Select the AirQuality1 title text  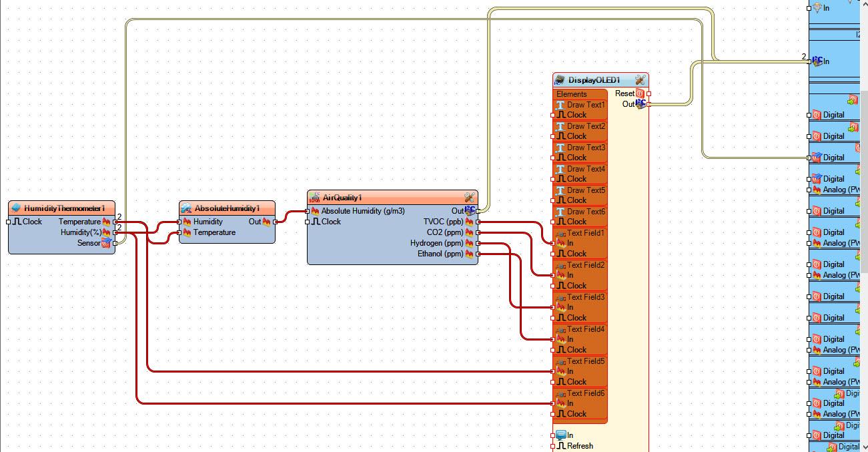point(342,198)
